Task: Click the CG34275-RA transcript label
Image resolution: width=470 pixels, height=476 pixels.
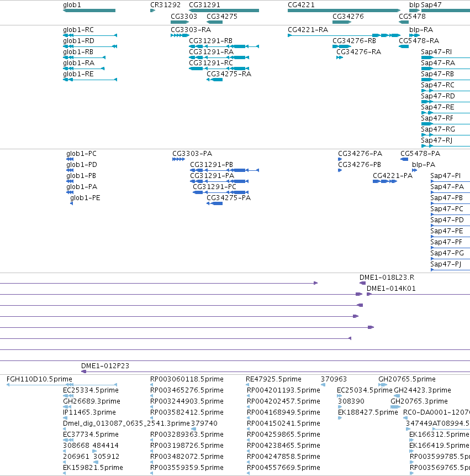Action: [229, 74]
